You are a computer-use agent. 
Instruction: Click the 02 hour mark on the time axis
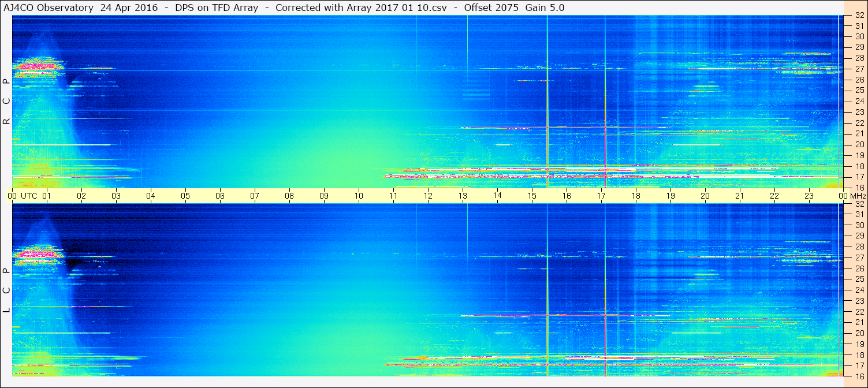coord(81,196)
